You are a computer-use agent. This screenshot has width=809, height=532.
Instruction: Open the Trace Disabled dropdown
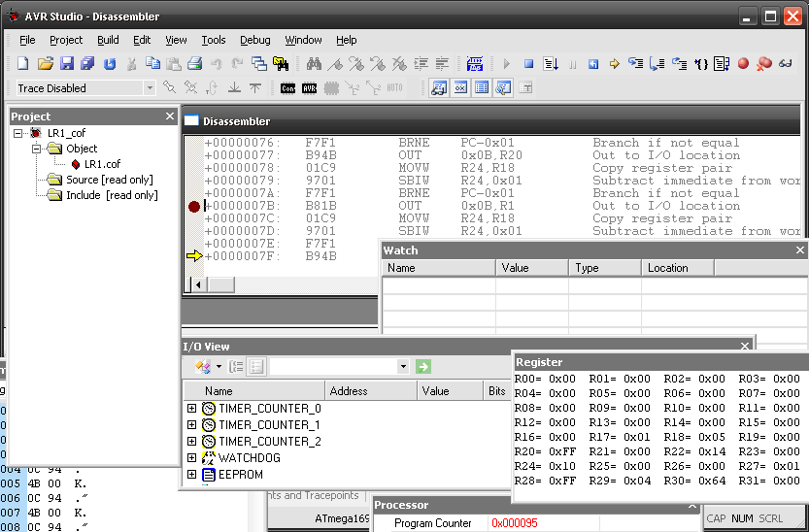pyautogui.click(x=150, y=88)
